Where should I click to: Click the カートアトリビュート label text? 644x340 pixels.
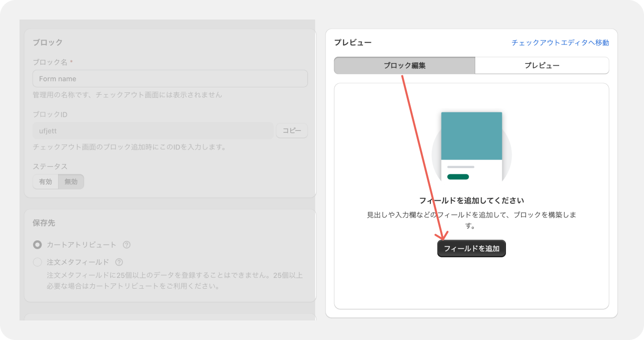(x=81, y=245)
